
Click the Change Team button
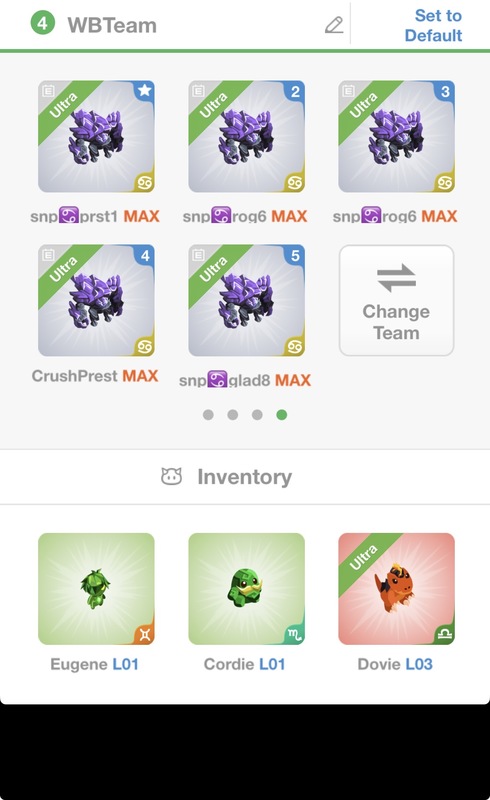(397, 301)
